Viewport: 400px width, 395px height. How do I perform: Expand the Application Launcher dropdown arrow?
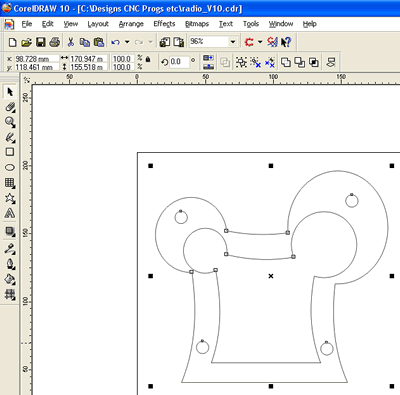tap(260, 42)
